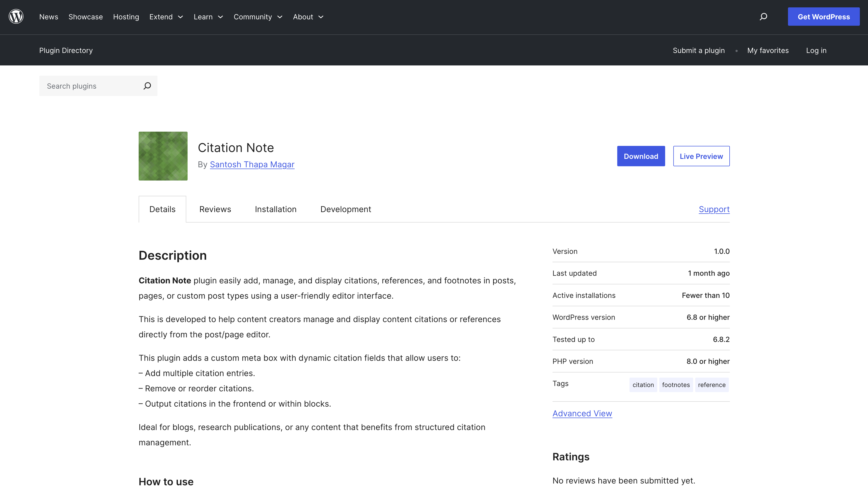Click the Download button
The width and height of the screenshot is (868, 497).
tap(640, 156)
